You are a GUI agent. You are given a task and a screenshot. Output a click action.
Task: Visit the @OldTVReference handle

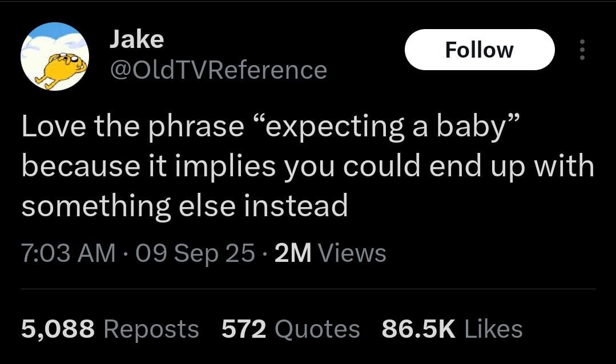coord(219,70)
